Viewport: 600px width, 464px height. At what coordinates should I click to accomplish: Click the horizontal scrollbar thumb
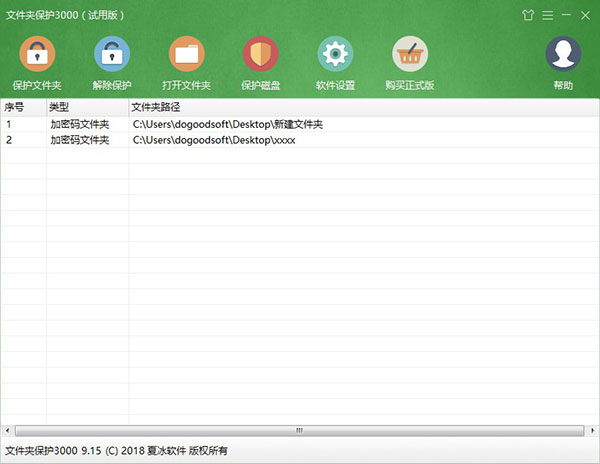[298, 430]
